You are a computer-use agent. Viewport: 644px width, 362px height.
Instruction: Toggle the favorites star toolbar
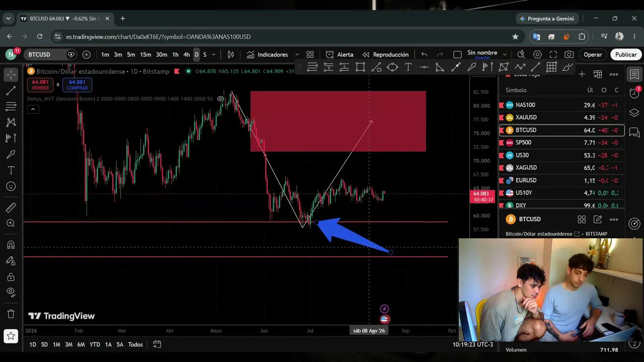[11, 335]
